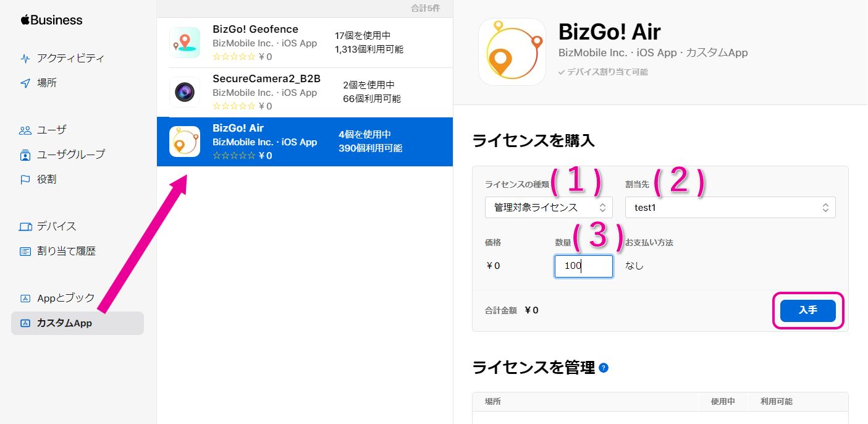
Task: Open the ライセンスの種類 dropdown
Action: pyautogui.click(x=549, y=208)
